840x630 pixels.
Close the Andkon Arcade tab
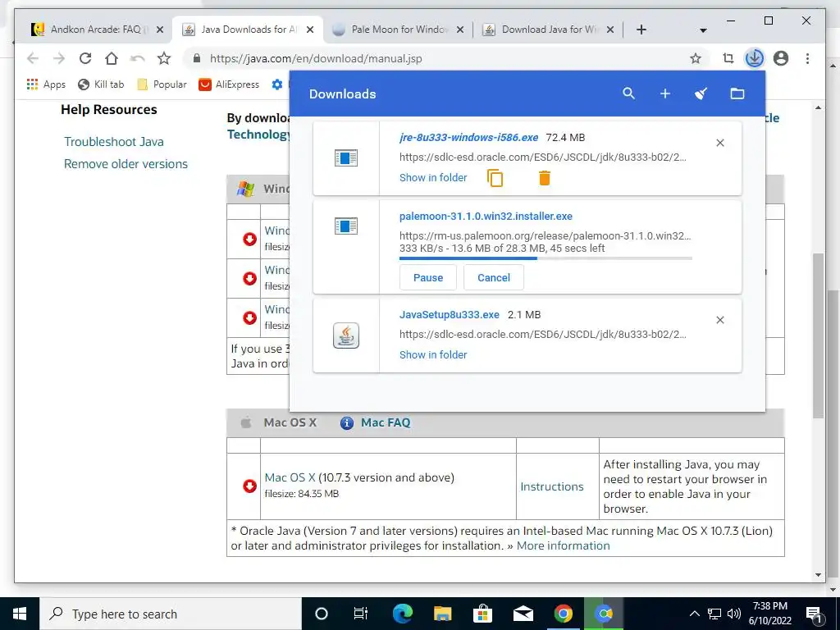[160, 30]
